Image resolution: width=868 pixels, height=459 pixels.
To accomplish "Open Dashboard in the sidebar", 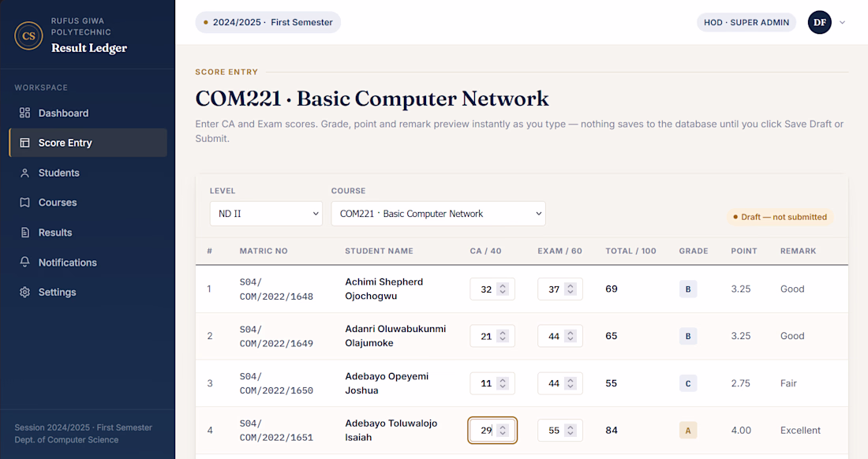I will coord(88,113).
